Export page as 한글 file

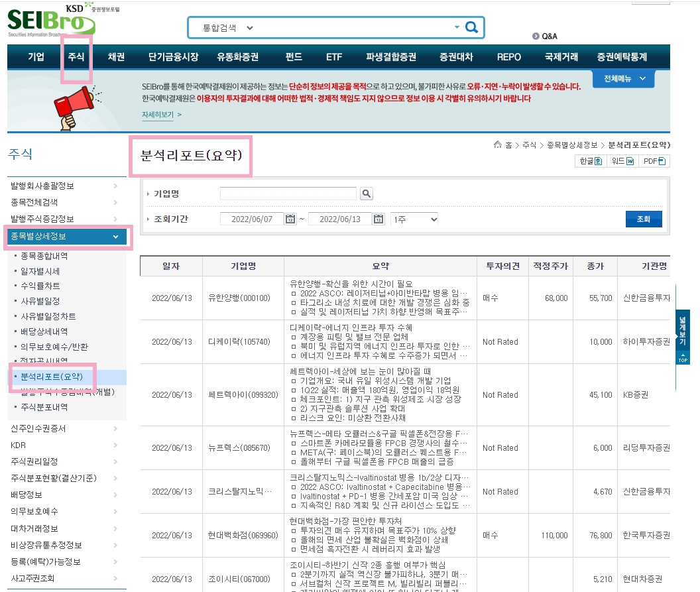591,161
